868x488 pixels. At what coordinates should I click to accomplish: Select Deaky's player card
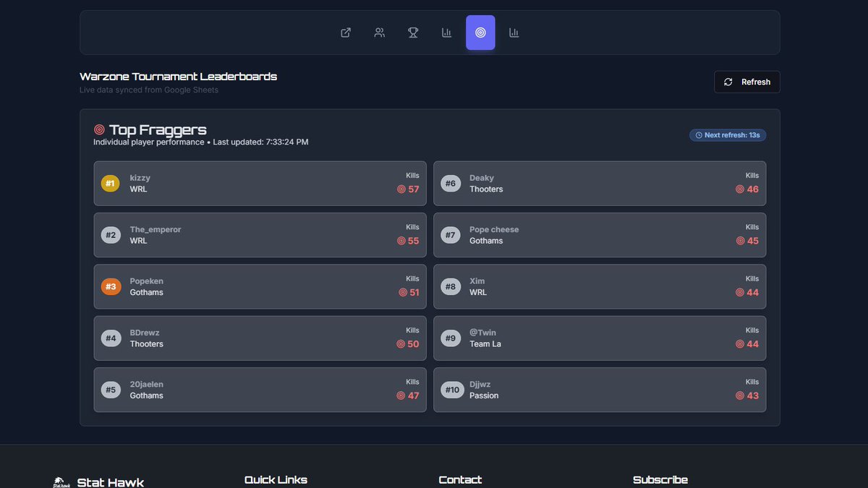point(600,183)
